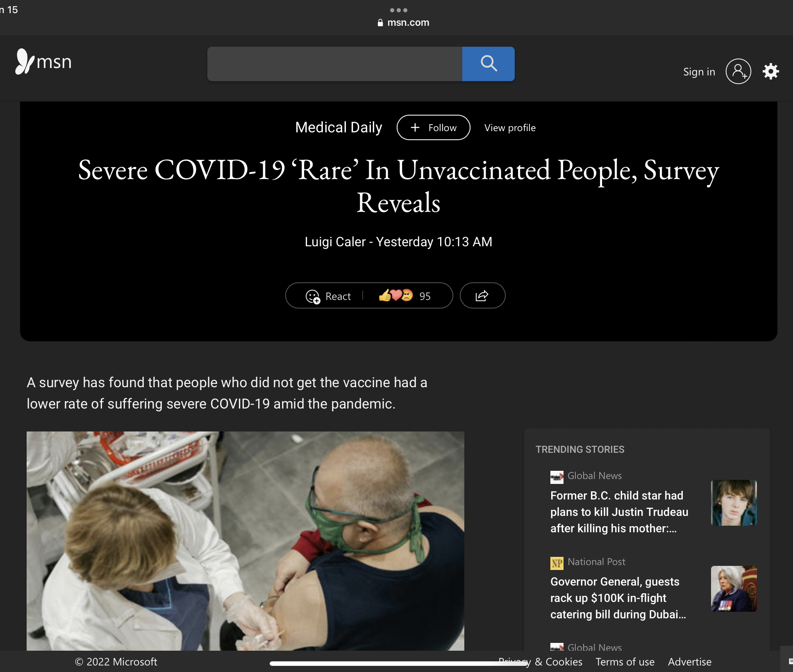Click the National Post source label
The image size is (793, 672).
pyautogui.click(x=596, y=562)
